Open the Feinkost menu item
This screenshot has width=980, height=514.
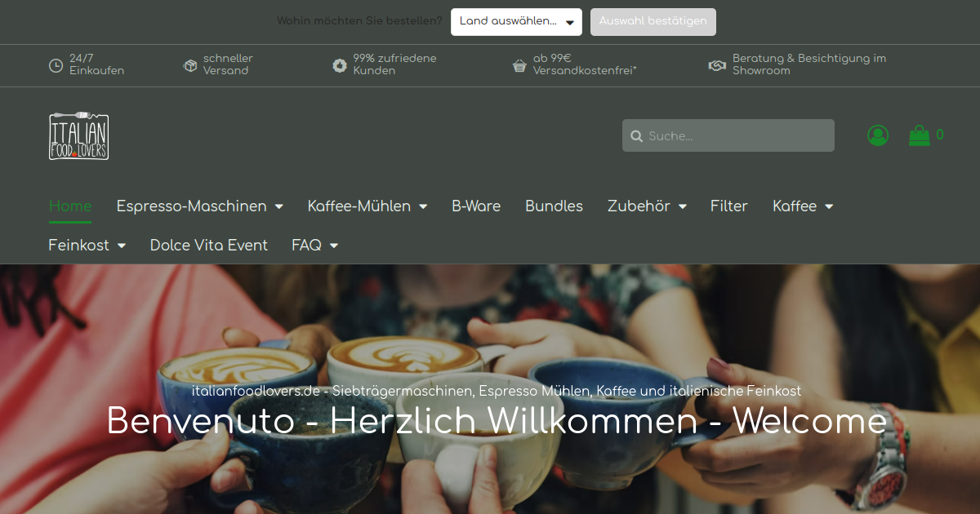[x=79, y=246]
